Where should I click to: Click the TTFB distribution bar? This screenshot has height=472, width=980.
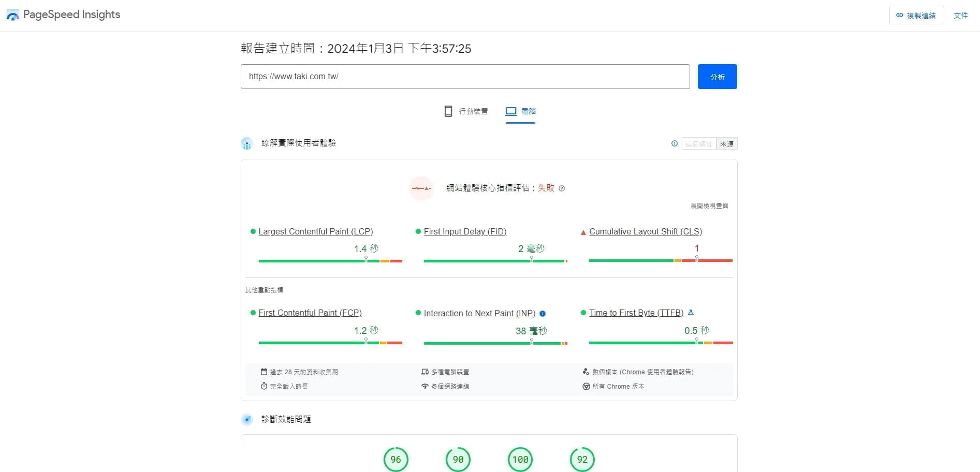[x=661, y=343]
